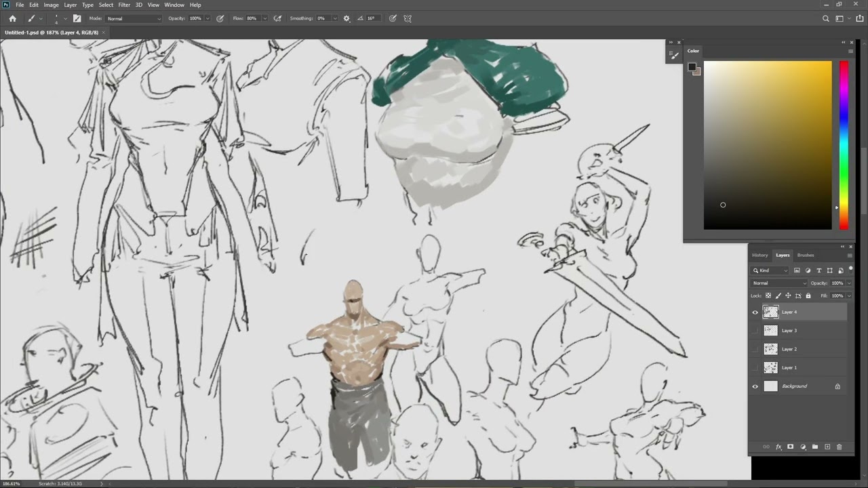Expand the brush Opacity slider arrow
The image size is (868, 488).
(x=208, y=18)
